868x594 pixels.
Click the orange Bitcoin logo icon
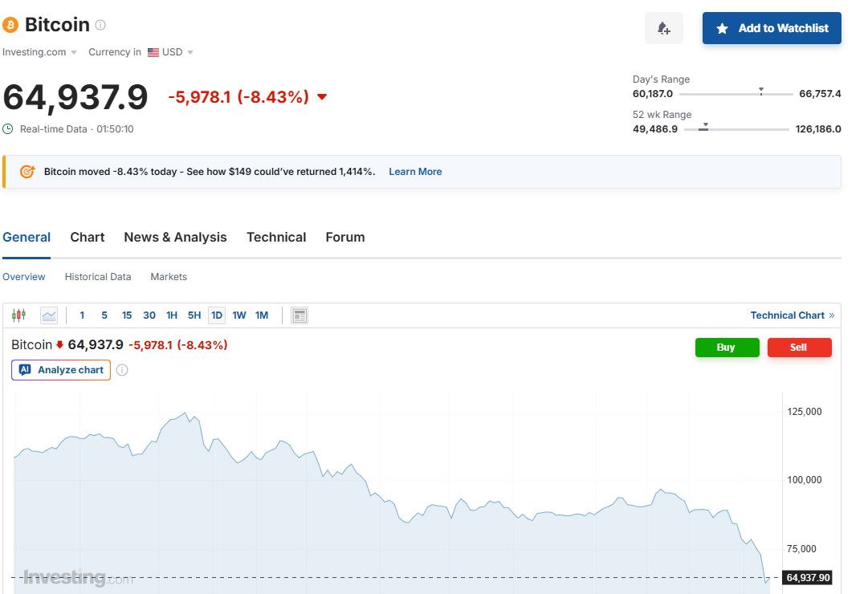coord(10,25)
